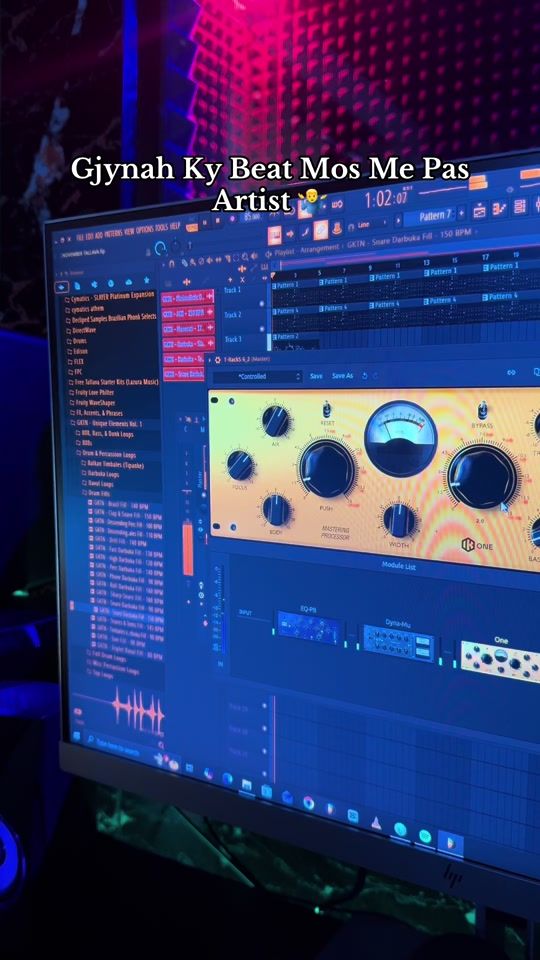Flip the RESET switch on the One processor
Image resolution: width=540 pixels, height=960 pixels.
tap(326, 410)
